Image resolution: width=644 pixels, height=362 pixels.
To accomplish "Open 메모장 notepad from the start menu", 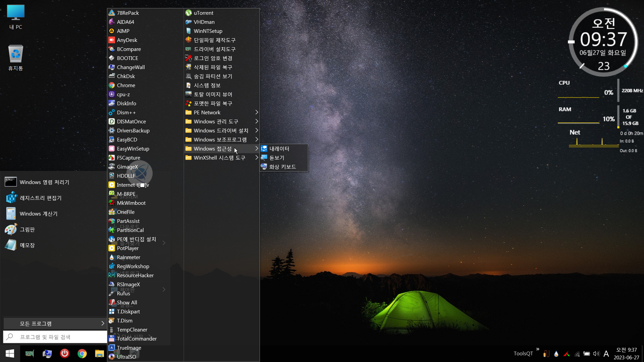I will coord(54,245).
